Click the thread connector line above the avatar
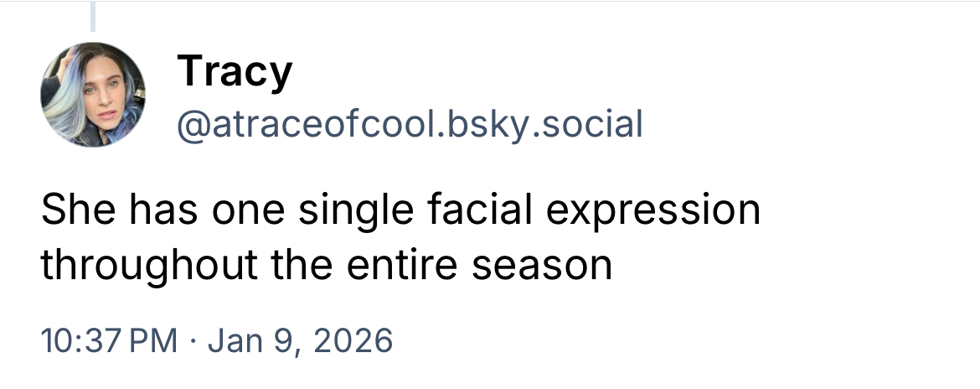980x389 pixels. point(93,17)
